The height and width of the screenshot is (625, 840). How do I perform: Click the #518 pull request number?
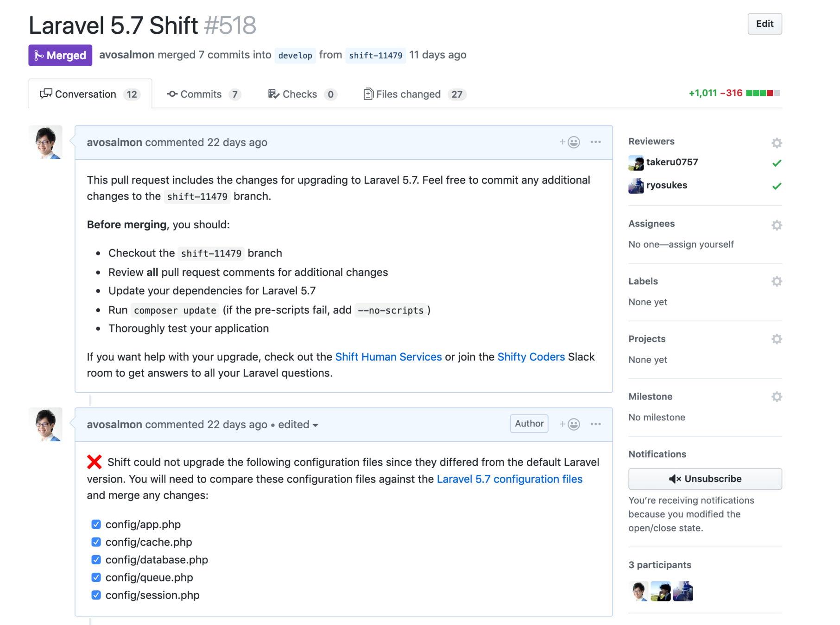coord(230,25)
